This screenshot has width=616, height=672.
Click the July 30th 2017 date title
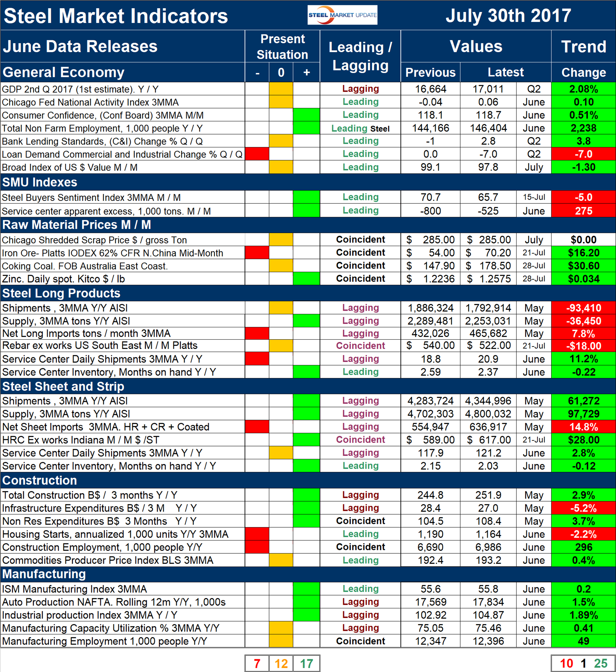pyautogui.click(x=508, y=16)
